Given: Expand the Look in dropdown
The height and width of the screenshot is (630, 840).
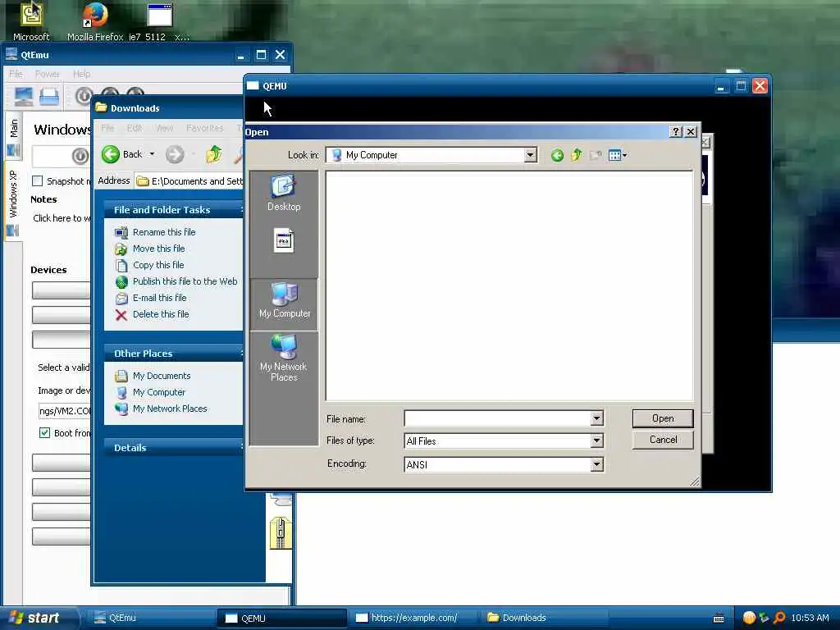Looking at the screenshot, I should (531, 155).
